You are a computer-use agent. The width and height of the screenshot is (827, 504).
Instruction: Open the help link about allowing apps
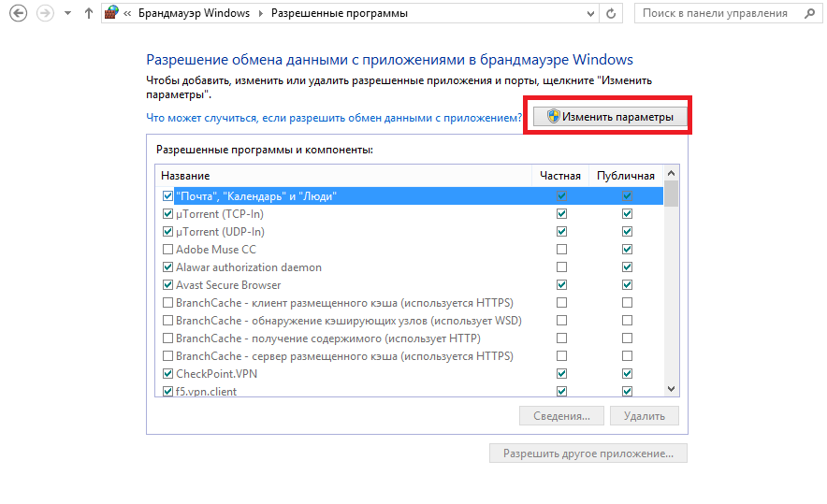tap(334, 118)
